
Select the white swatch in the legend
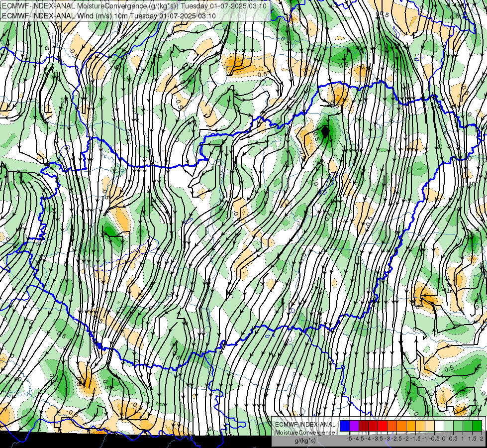(439, 426)
